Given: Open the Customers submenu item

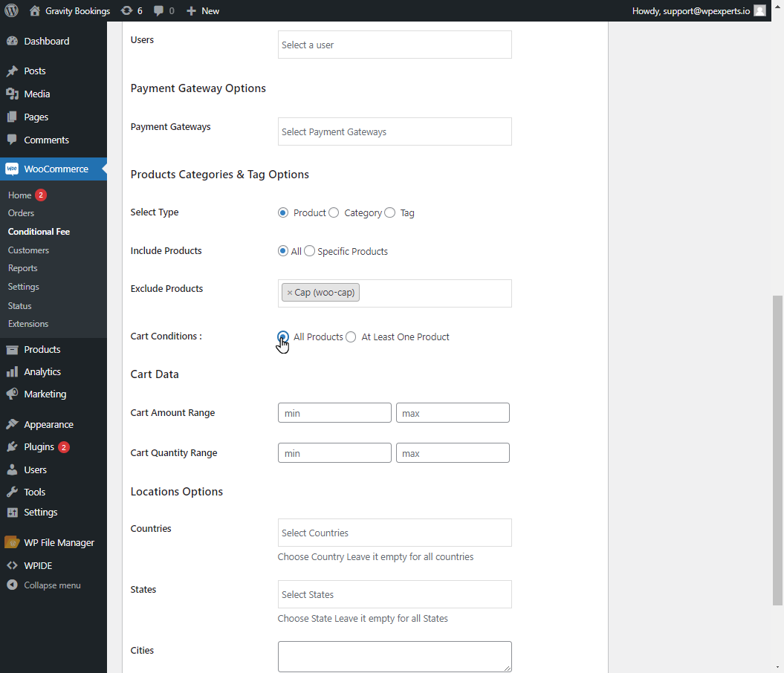Looking at the screenshot, I should (28, 250).
